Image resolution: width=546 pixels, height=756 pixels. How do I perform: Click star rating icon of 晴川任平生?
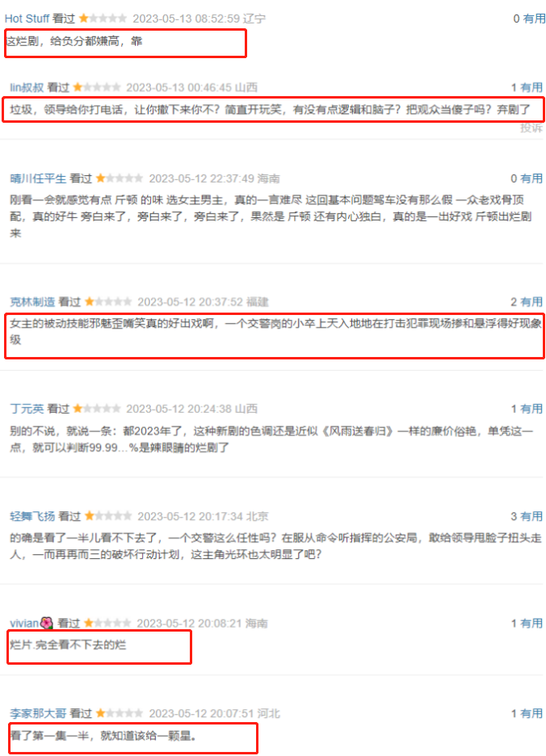pos(120,178)
